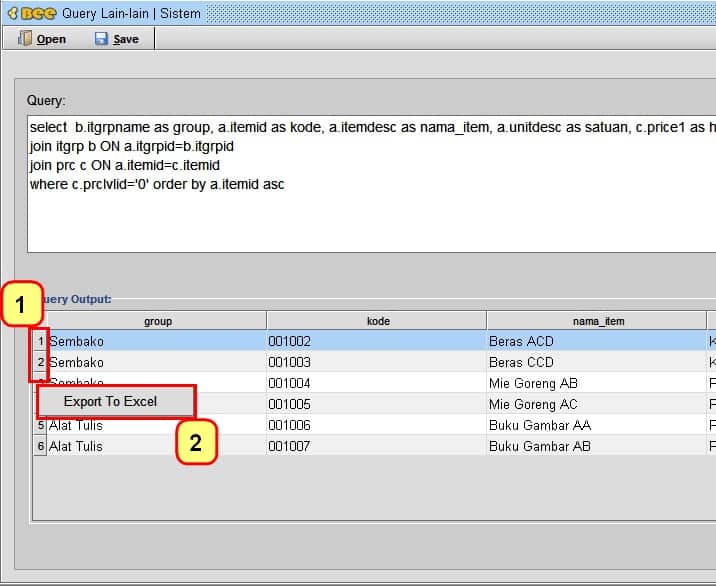Click Sembako cell in row 1
Screen dimensions: 716x586
coord(157,341)
